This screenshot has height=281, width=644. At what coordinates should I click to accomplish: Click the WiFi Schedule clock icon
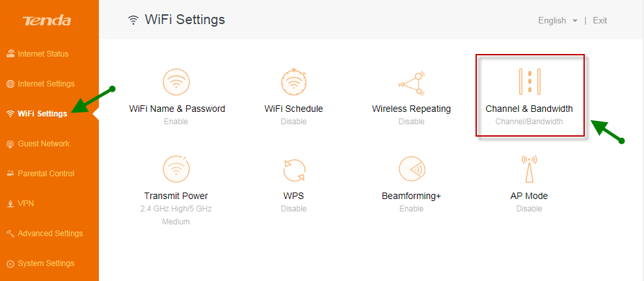click(x=293, y=82)
